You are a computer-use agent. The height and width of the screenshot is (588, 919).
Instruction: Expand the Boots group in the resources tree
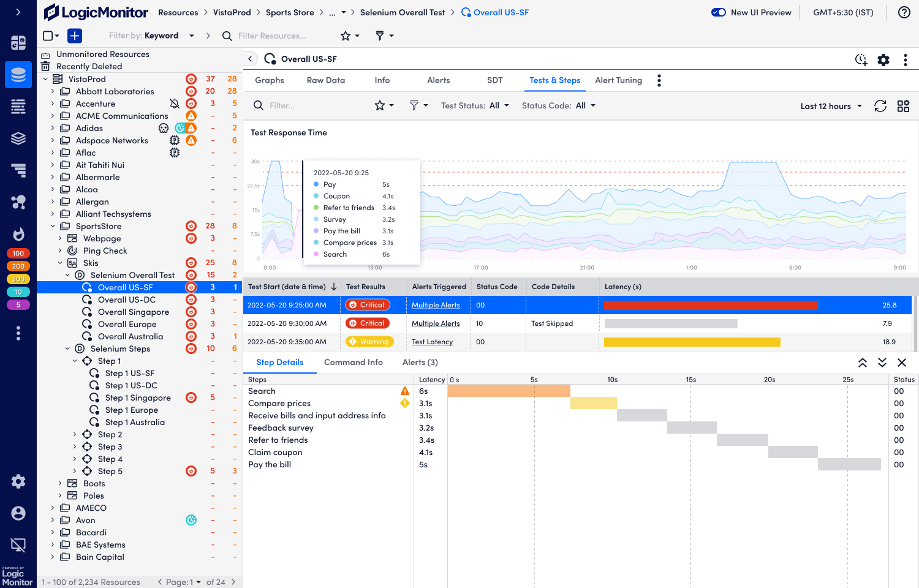pos(59,483)
